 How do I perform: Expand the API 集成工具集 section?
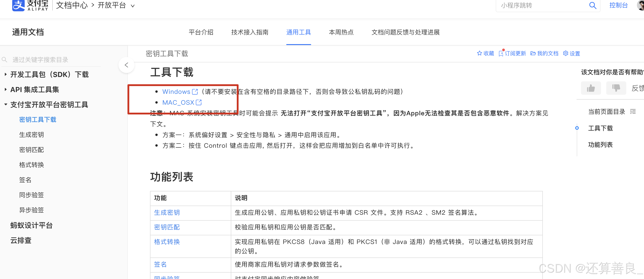(x=6, y=89)
